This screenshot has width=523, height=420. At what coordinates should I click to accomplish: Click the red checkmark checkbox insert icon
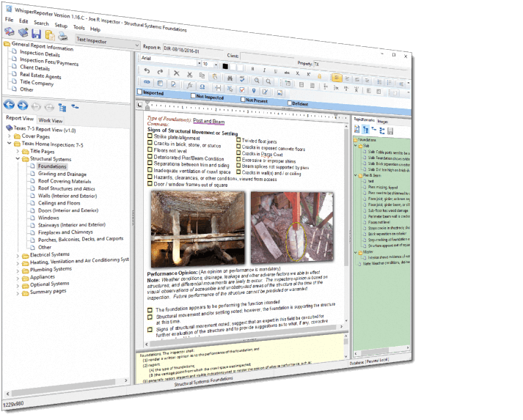[242, 89]
